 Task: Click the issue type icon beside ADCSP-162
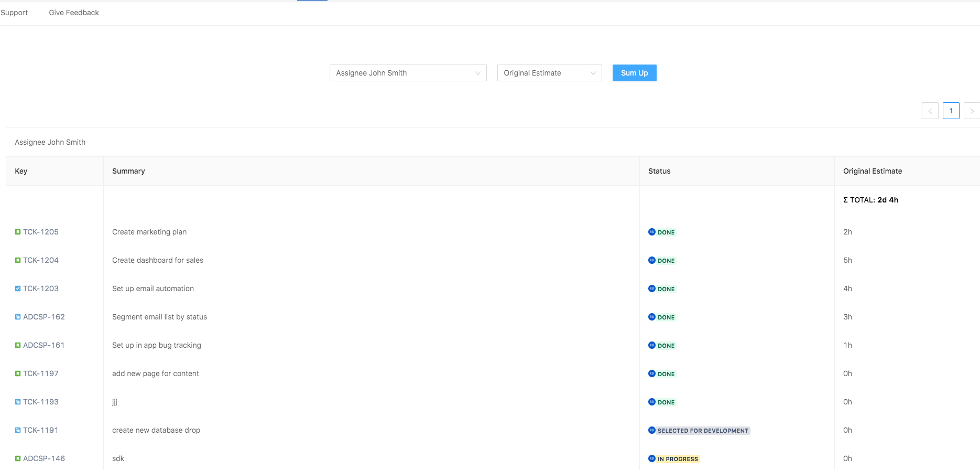click(18, 317)
